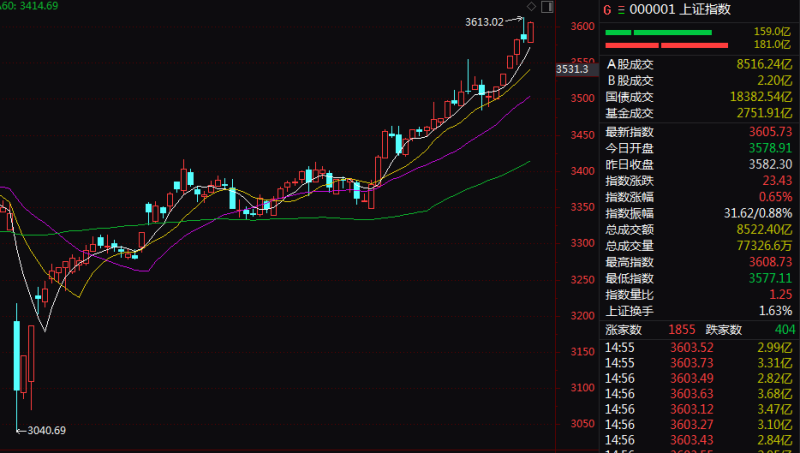Image resolution: width=800 pixels, height=453 pixels.
Task: Click the 000001 上证指数 title
Action: [680, 10]
